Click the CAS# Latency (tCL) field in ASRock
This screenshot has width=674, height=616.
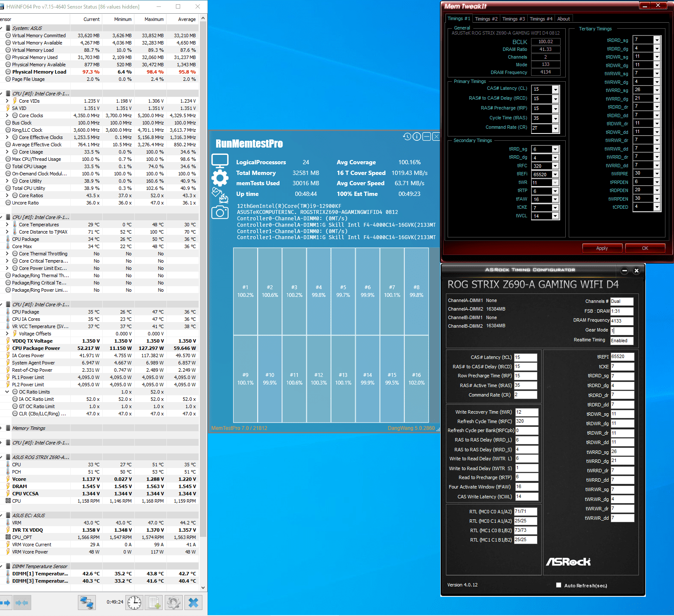click(526, 357)
